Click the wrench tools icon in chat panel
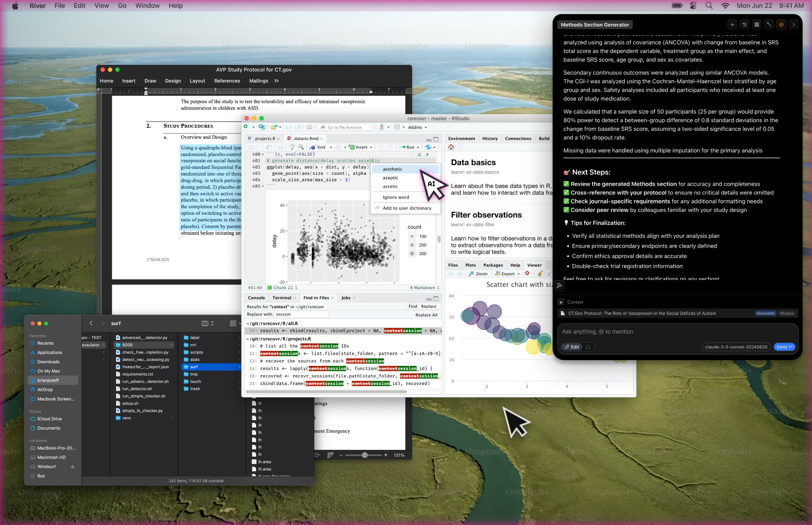This screenshot has height=525, width=812. (769, 25)
